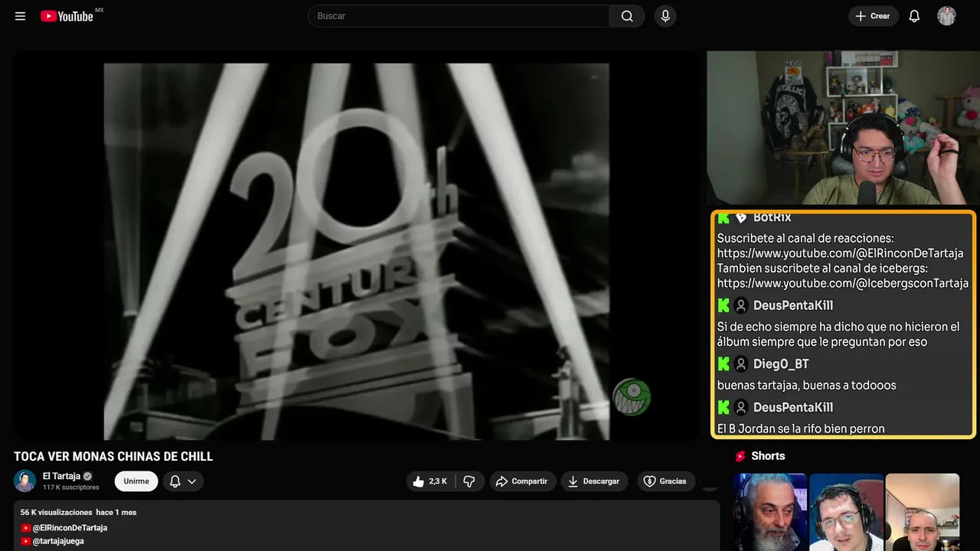Click the Shorts heading text

pyautogui.click(x=768, y=456)
